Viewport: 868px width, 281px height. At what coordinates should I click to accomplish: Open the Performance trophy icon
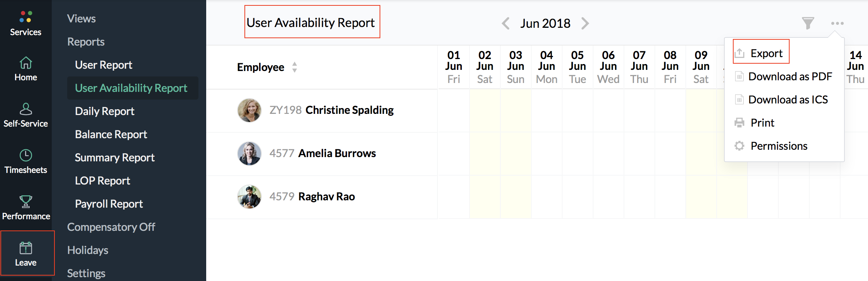tap(25, 201)
